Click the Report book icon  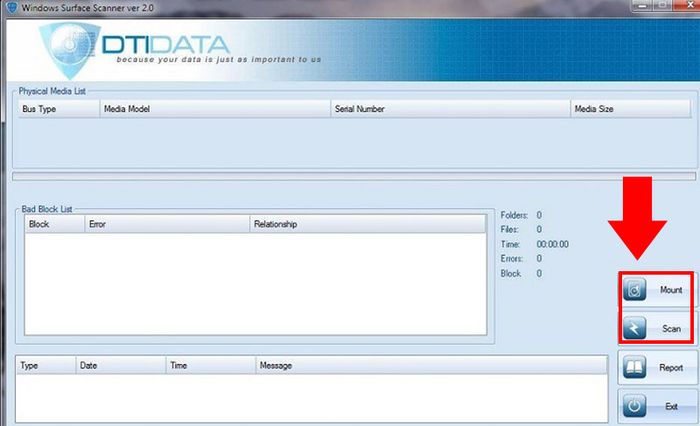pyautogui.click(x=634, y=368)
